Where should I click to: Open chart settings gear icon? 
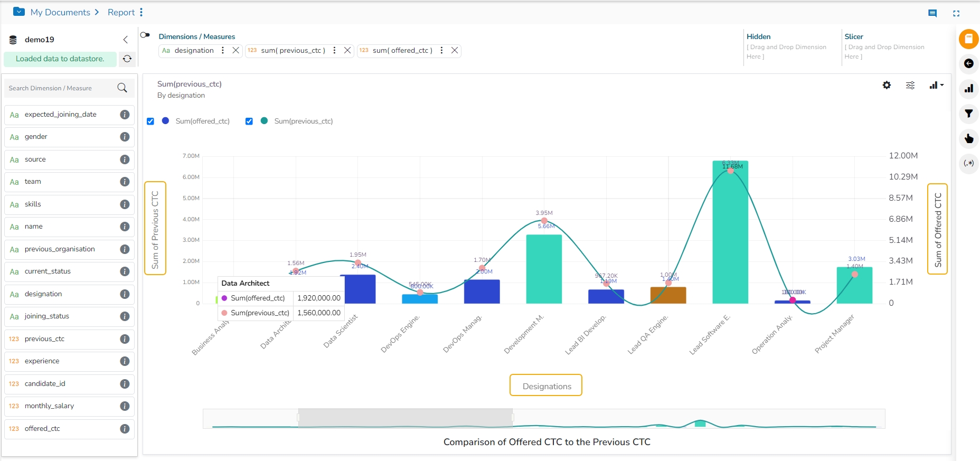887,85
